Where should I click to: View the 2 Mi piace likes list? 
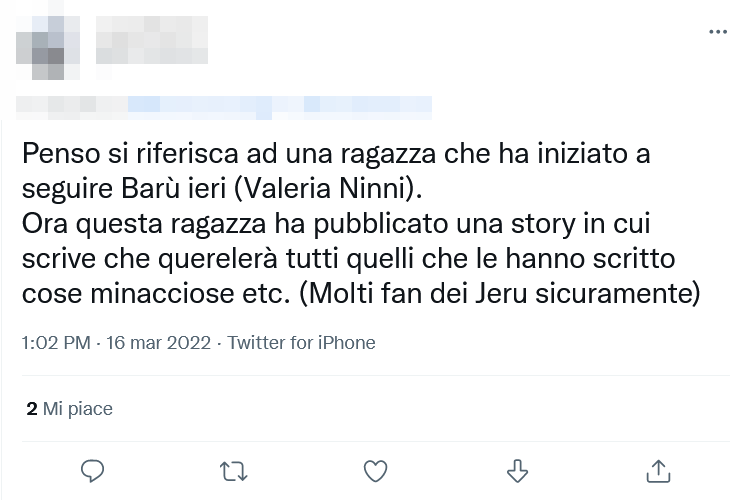pyautogui.click(x=70, y=408)
